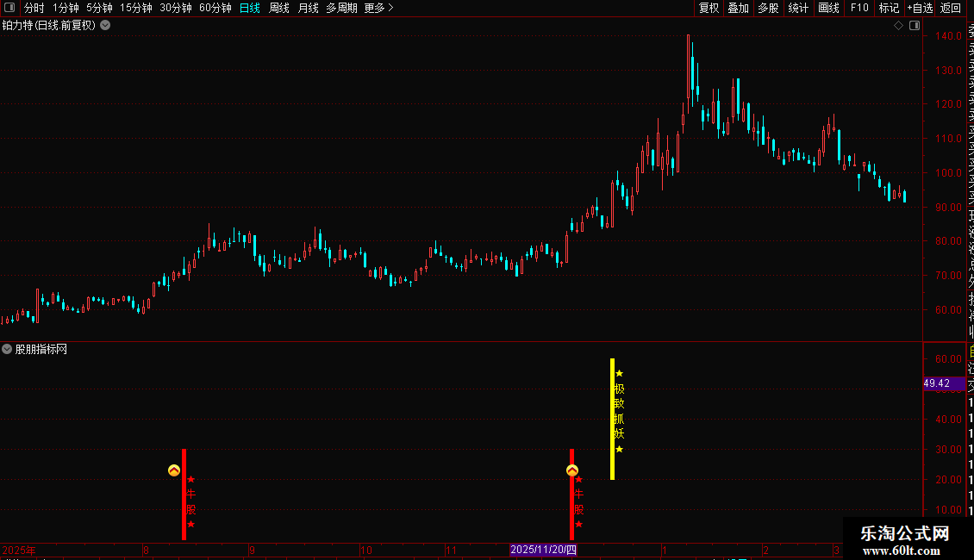This screenshot has height=560, width=974.
Task: Select the 15分钟 period
Action: (135, 8)
